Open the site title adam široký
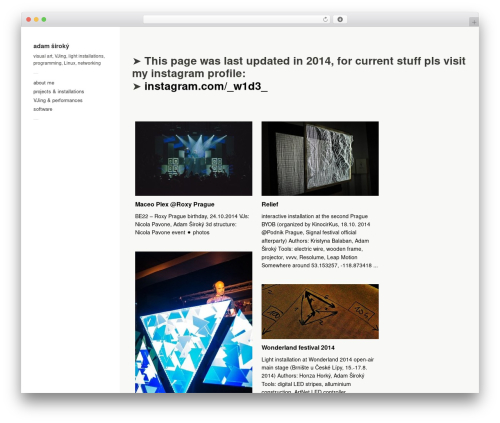 coord(51,46)
